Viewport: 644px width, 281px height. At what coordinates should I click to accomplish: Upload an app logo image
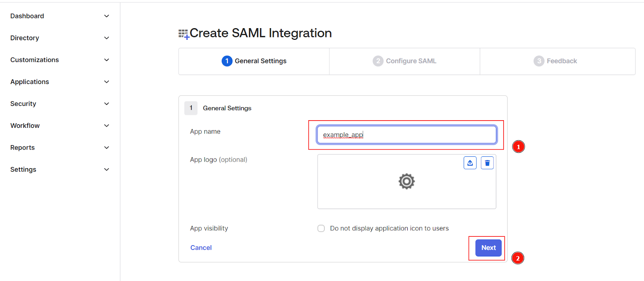pyautogui.click(x=470, y=163)
